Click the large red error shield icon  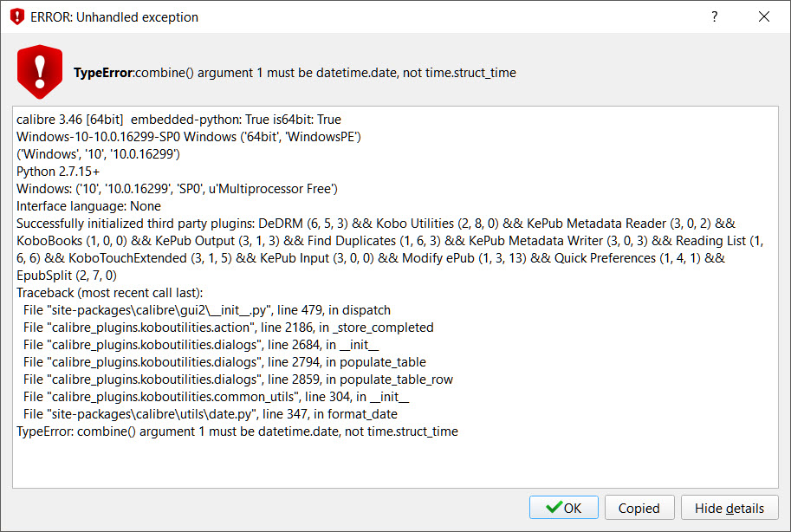point(40,72)
